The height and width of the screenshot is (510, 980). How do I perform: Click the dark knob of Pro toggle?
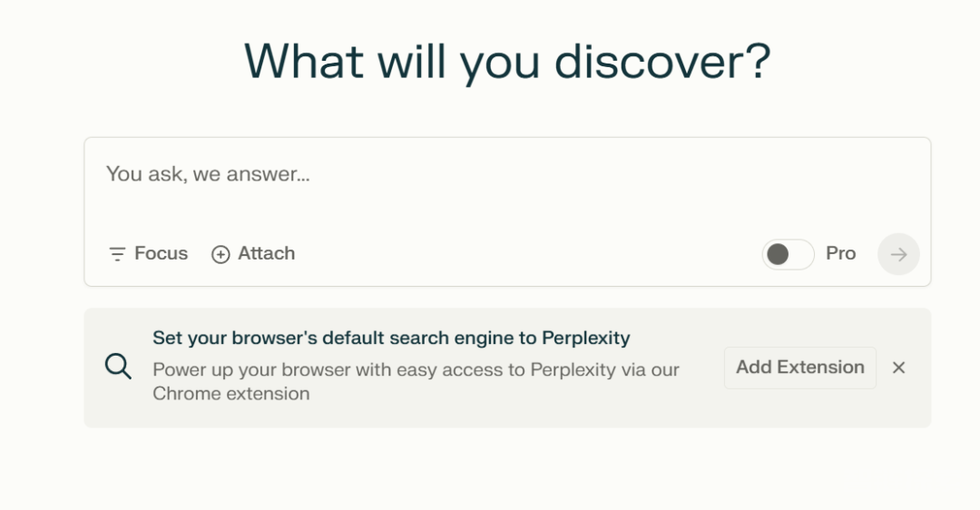click(778, 254)
